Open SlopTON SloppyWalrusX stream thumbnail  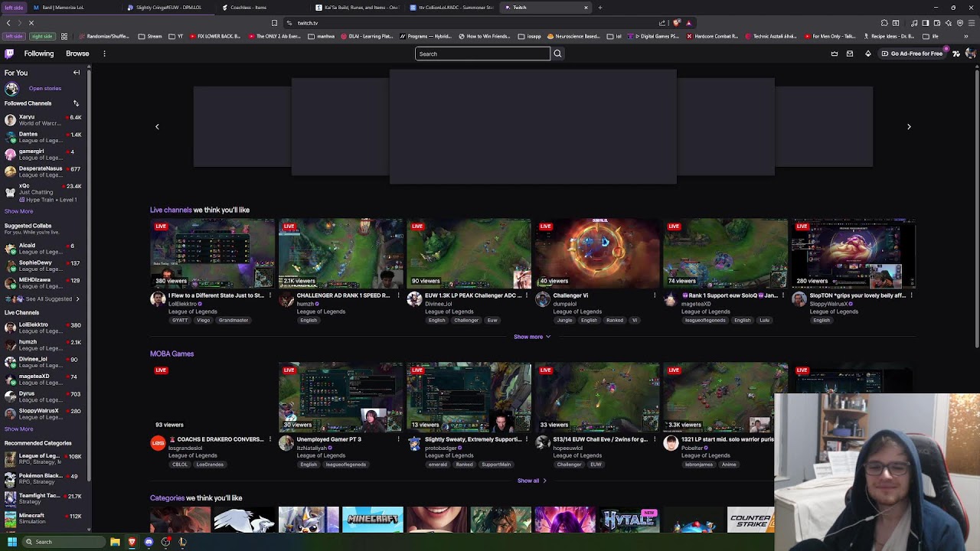point(854,253)
